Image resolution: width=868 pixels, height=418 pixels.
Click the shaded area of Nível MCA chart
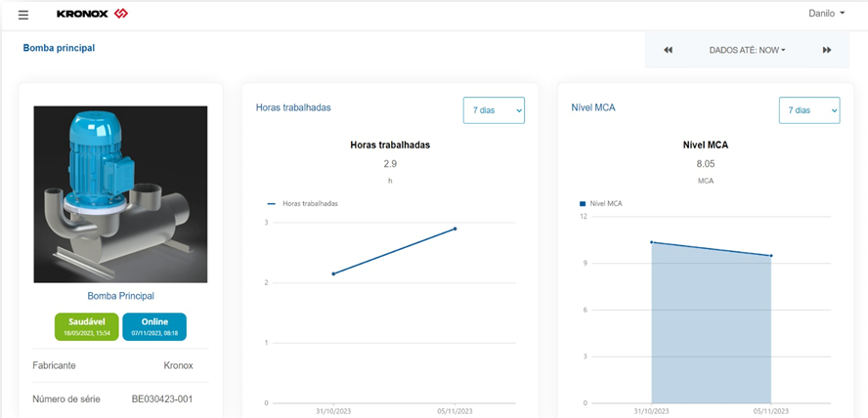[711, 332]
